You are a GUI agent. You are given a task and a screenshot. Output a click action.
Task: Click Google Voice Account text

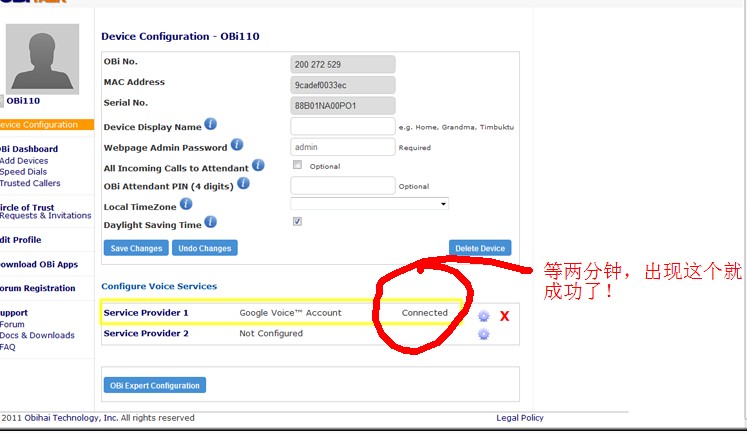(290, 313)
